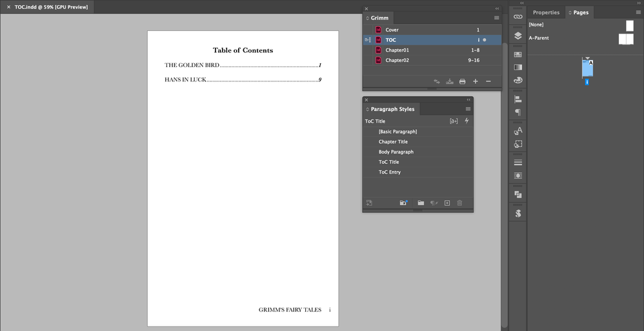The image size is (644, 331).
Task: Delete selected style with trash icon
Action: pyautogui.click(x=459, y=203)
